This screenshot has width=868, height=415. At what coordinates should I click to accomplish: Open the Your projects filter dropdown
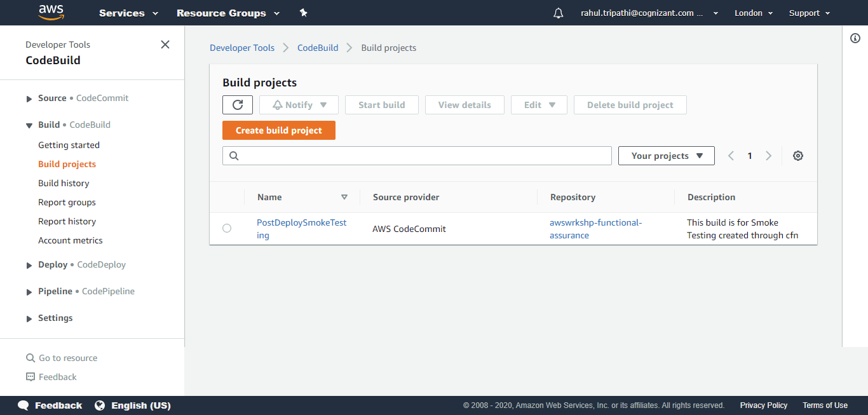tap(667, 156)
